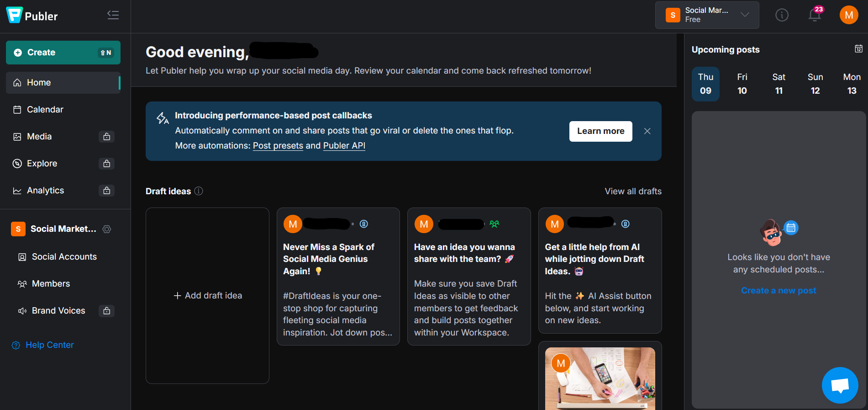The width and height of the screenshot is (868, 410).
Task: Open the notifications bell
Action: (815, 15)
